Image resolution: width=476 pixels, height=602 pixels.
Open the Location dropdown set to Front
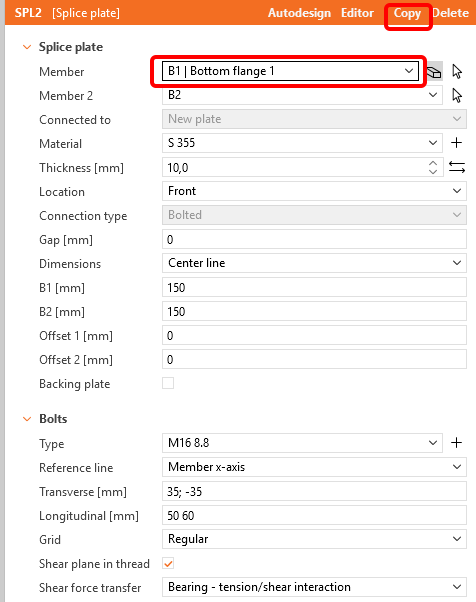pos(314,191)
